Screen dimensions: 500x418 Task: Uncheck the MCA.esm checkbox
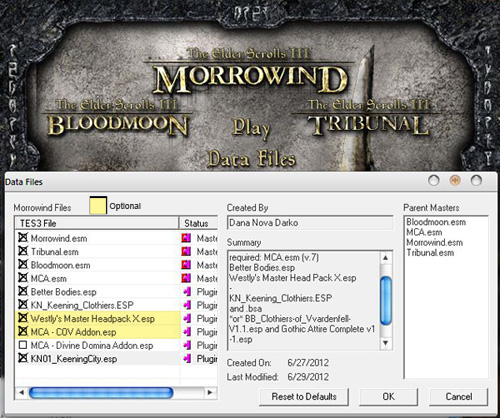pos(23,278)
